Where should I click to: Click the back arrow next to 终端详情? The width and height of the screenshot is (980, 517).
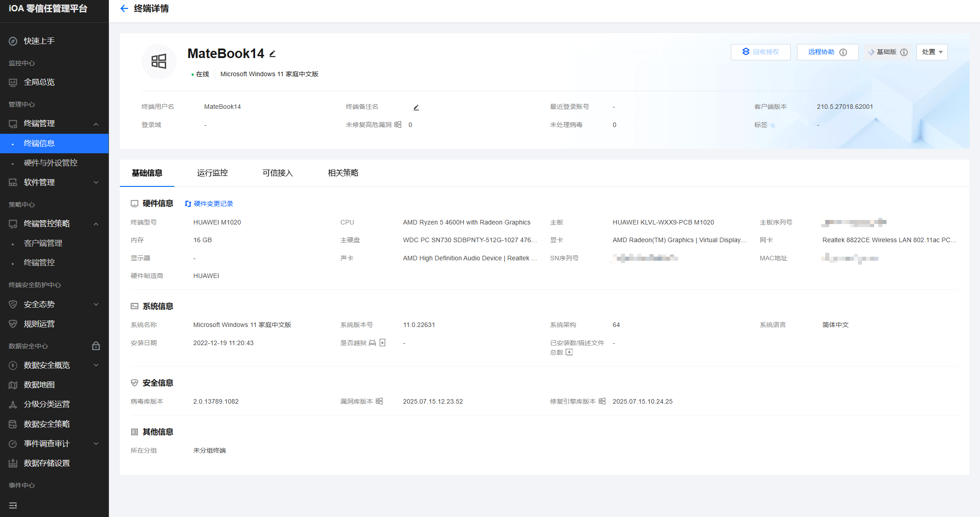click(124, 9)
